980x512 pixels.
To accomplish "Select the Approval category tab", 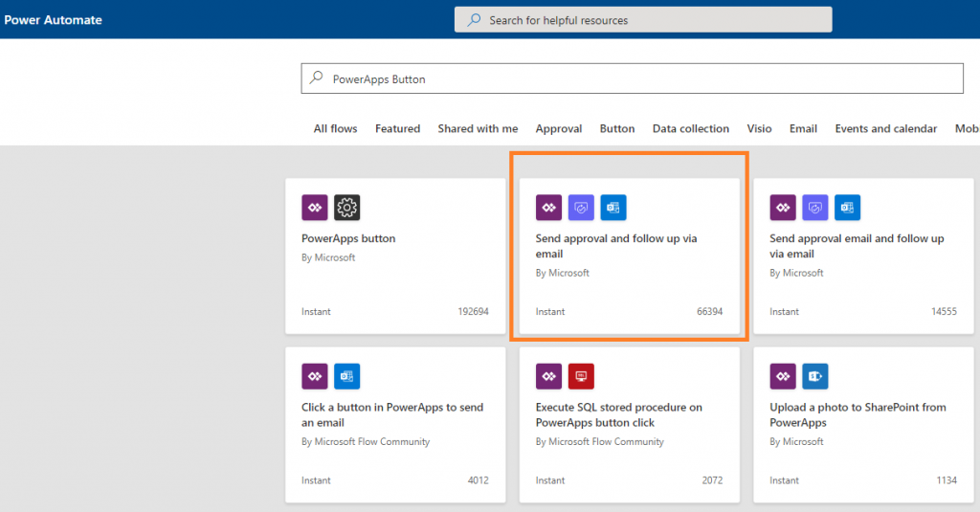I will pyautogui.click(x=559, y=129).
